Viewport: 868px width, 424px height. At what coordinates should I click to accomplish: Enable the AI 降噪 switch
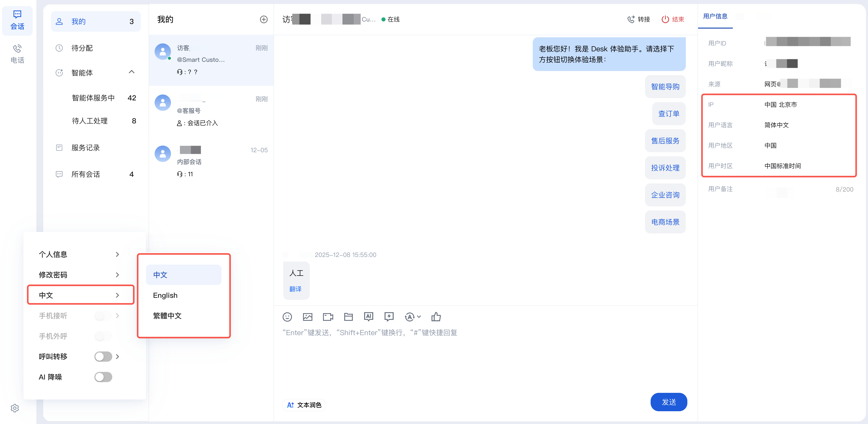click(x=103, y=377)
